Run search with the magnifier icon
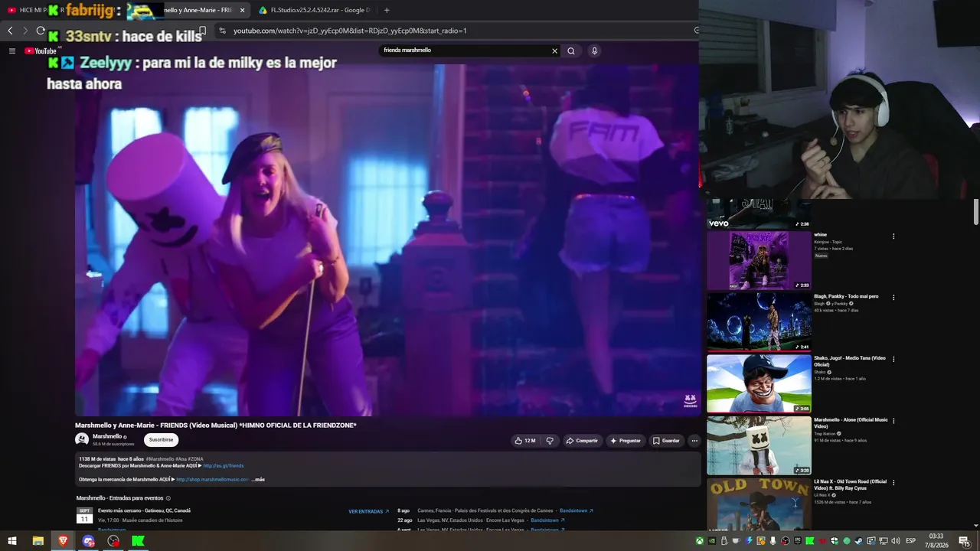Screen dimensions: 980x551 (x=571, y=51)
